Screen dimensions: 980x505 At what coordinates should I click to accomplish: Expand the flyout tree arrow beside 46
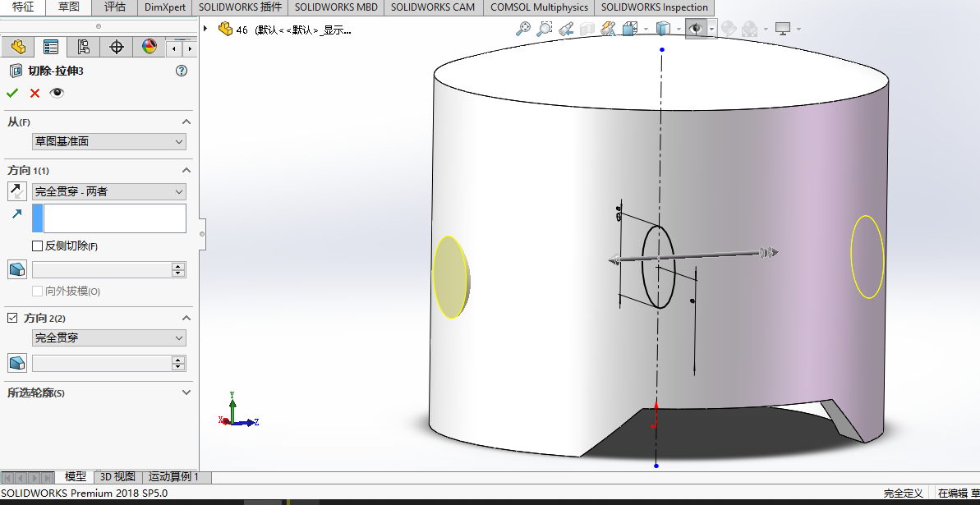click(x=205, y=29)
